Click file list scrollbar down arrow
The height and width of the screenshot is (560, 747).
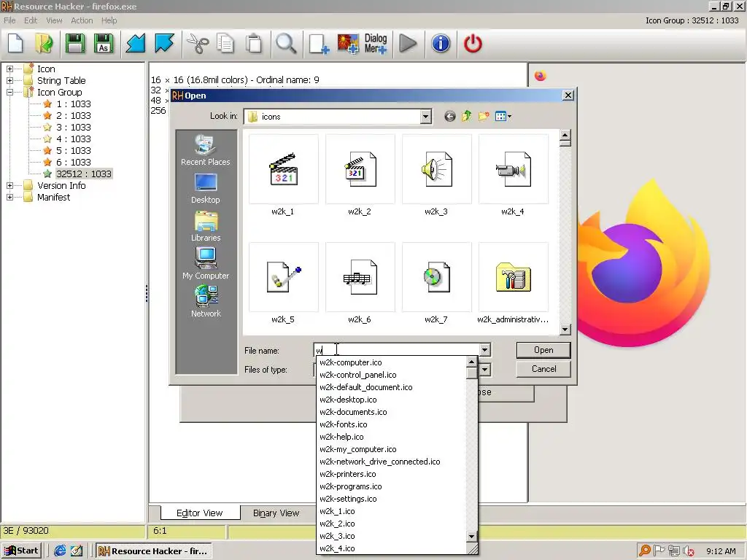pyautogui.click(x=565, y=329)
